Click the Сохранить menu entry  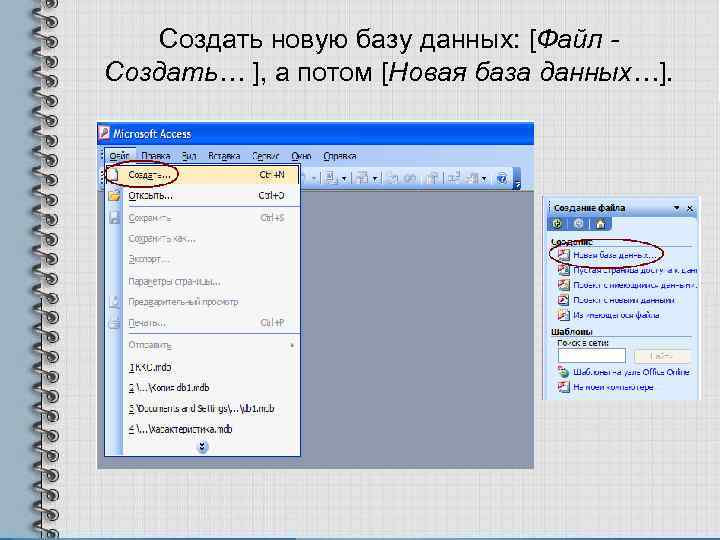tap(202, 218)
